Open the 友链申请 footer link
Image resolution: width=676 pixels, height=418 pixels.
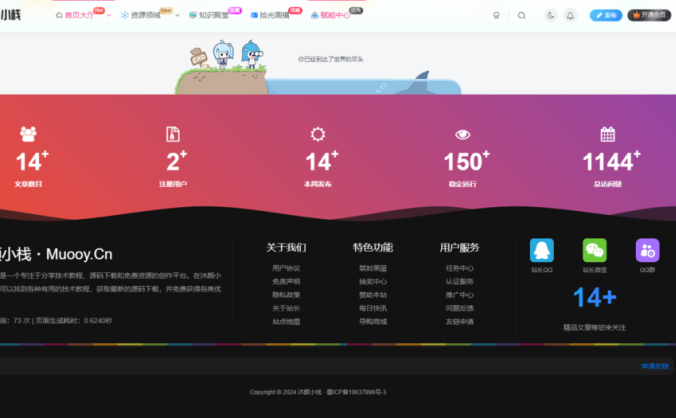pos(460,321)
